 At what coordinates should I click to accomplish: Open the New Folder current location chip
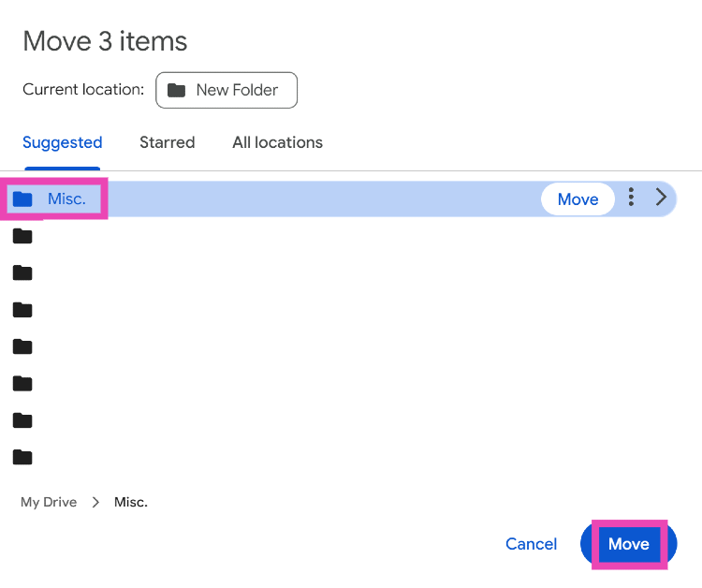pyautogui.click(x=227, y=91)
